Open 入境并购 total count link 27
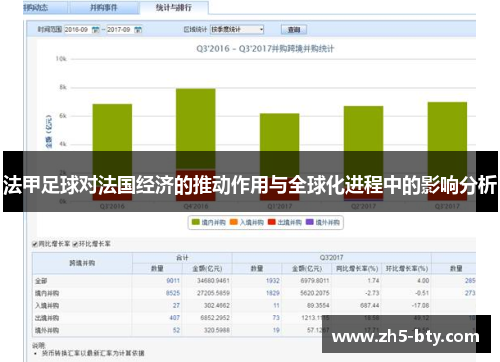 pyautogui.click(x=176, y=305)
